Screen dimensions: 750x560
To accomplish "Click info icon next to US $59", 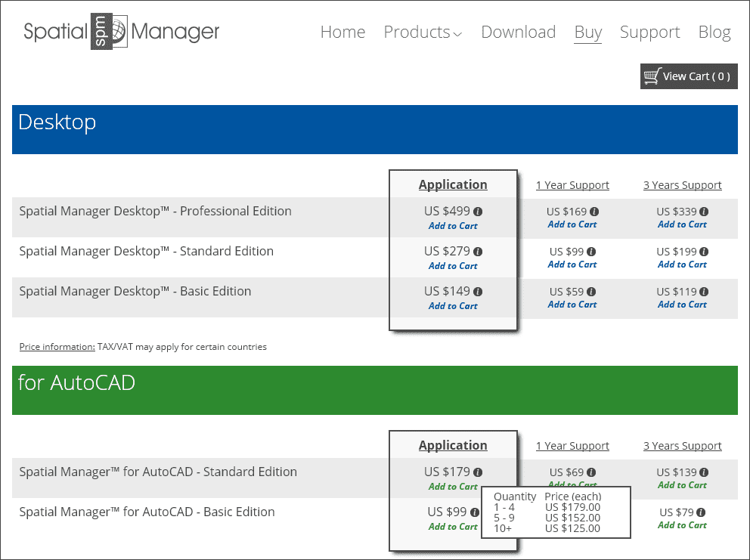I will click(x=591, y=292).
